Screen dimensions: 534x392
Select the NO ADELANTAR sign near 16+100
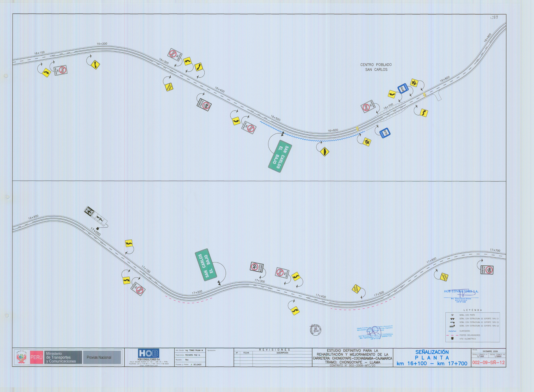pos(61,70)
